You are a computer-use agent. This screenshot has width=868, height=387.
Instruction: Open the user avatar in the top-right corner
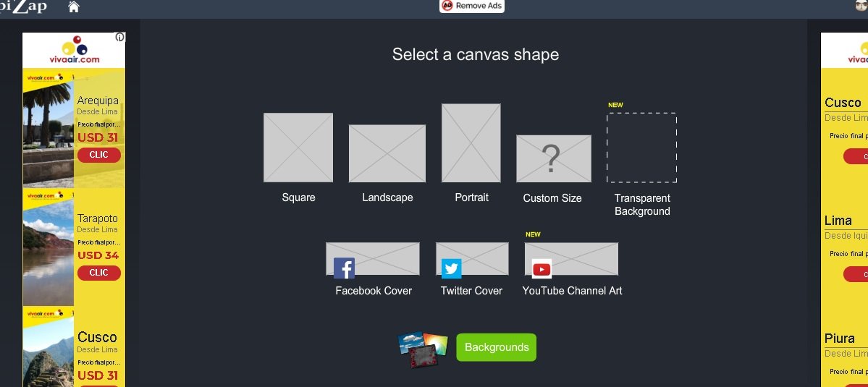(861, 6)
